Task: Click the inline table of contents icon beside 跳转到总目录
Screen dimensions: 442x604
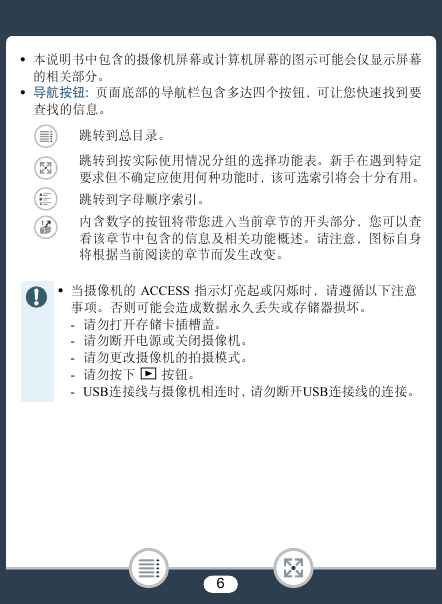Action: 45,136
